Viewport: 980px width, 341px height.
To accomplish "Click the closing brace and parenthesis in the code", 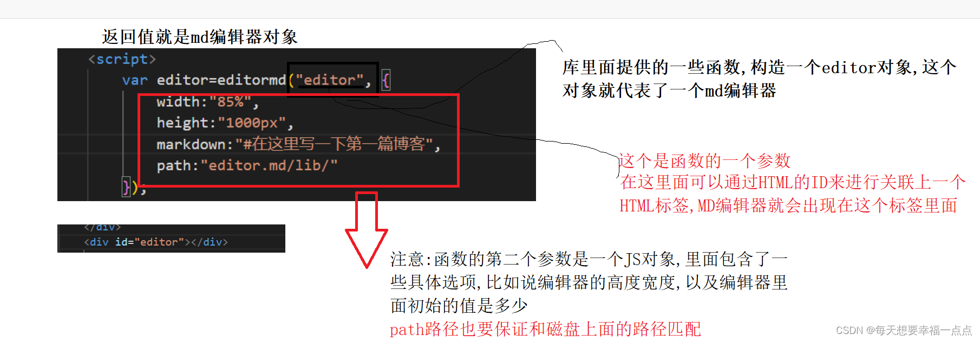I will (134, 187).
